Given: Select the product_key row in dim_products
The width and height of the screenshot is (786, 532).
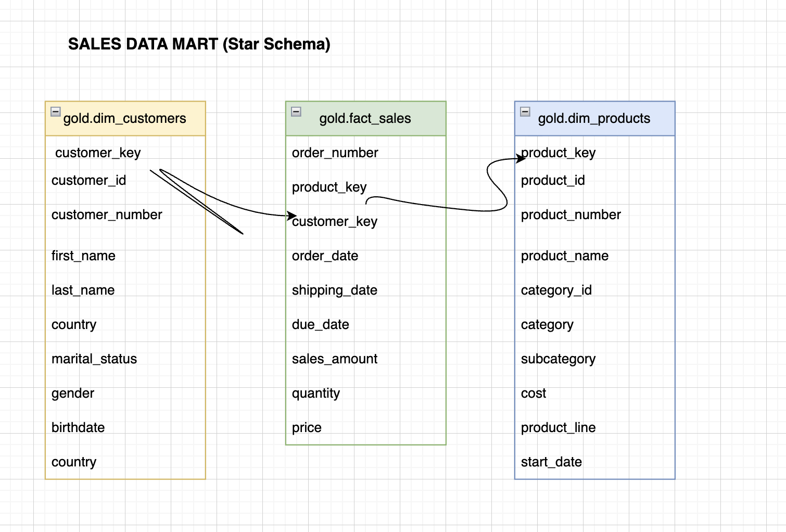Looking at the screenshot, I should (557, 153).
